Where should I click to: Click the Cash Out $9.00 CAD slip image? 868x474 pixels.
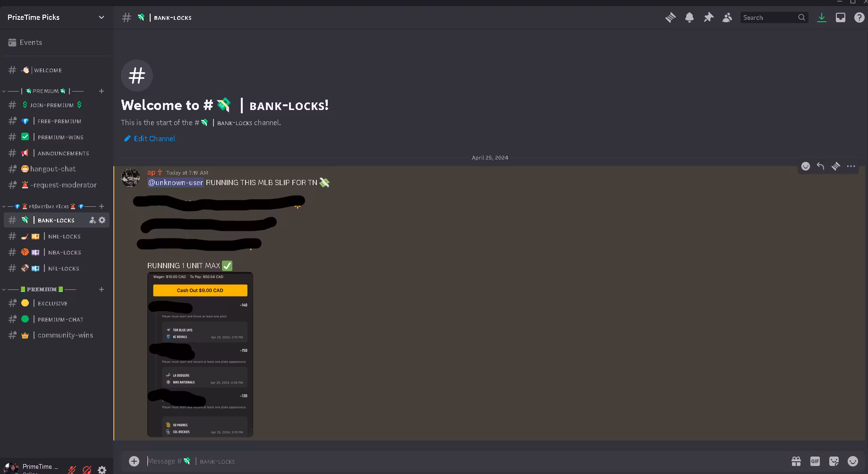(200, 355)
